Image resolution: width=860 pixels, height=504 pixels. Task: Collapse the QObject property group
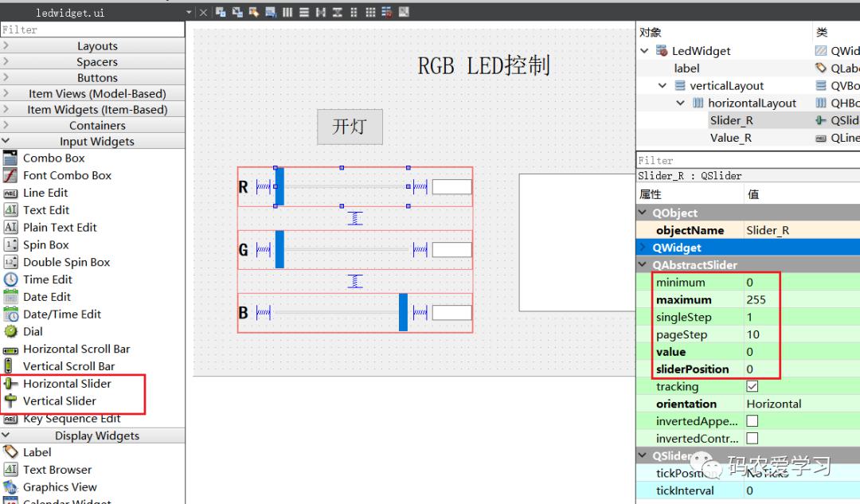643,213
